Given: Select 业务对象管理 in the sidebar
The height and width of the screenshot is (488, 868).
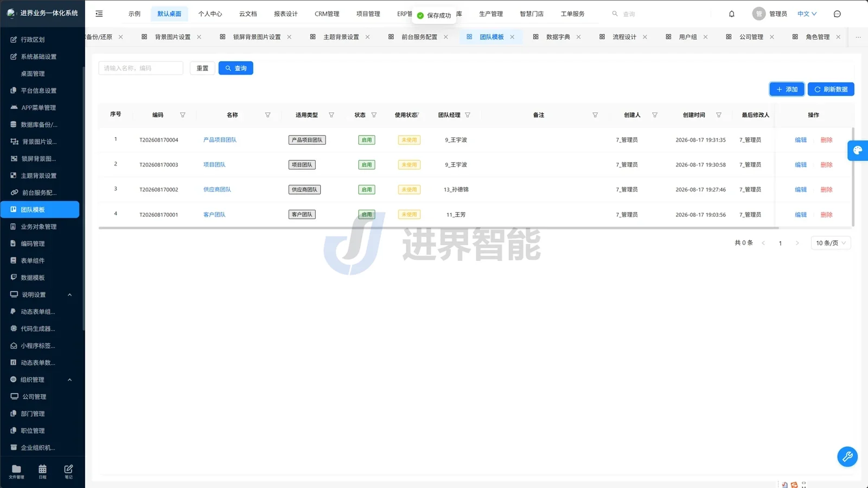Looking at the screenshot, I should click(40, 227).
